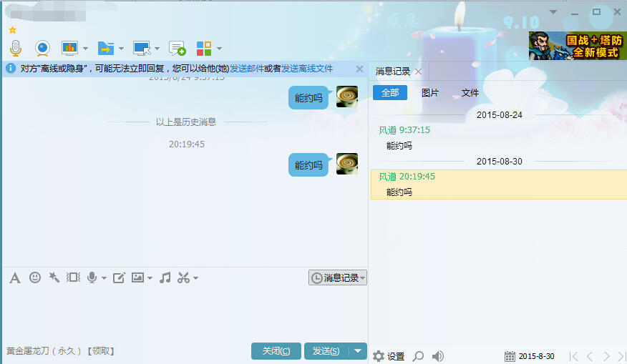Click the speaker sound icon
The height and width of the screenshot is (364, 627).
[438, 356]
